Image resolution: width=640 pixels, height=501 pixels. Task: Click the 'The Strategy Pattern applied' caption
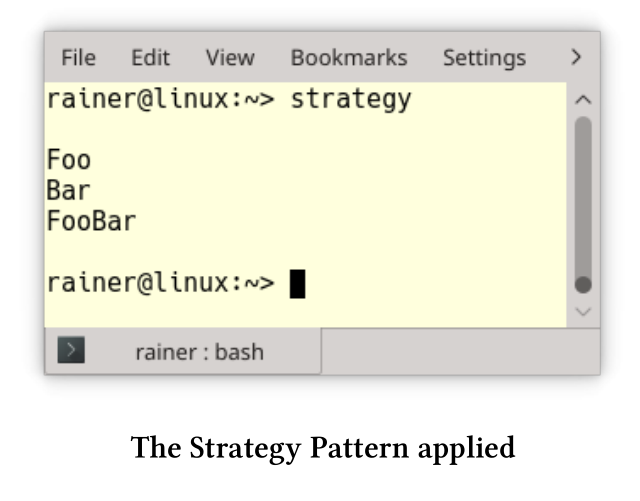pos(323,448)
